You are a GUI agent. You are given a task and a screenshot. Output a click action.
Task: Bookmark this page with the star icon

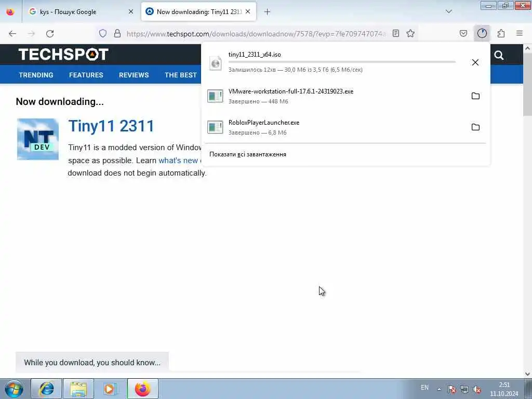(x=410, y=33)
